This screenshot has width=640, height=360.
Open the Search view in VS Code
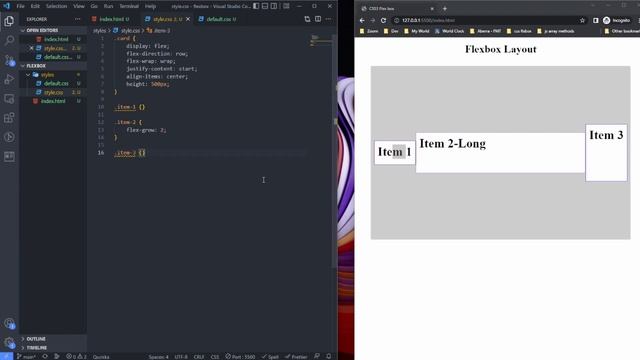(9, 40)
